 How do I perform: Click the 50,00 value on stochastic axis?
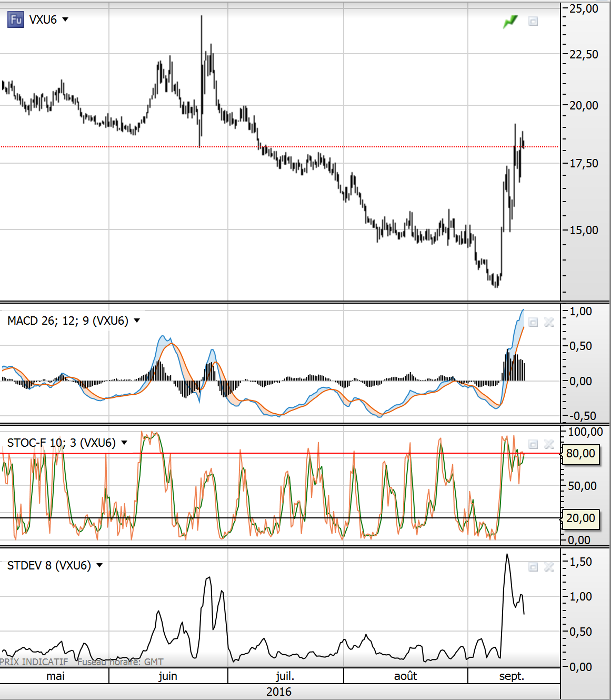click(x=583, y=486)
